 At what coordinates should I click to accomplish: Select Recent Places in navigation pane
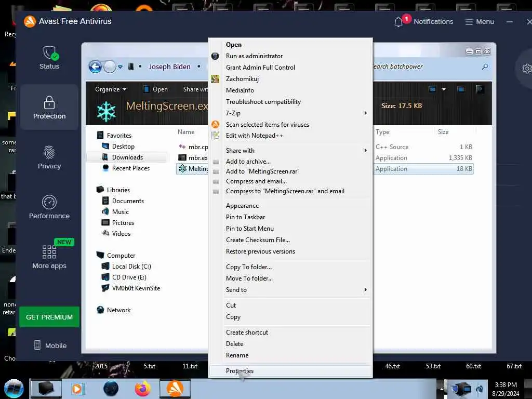pyautogui.click(x=126, y=168)
